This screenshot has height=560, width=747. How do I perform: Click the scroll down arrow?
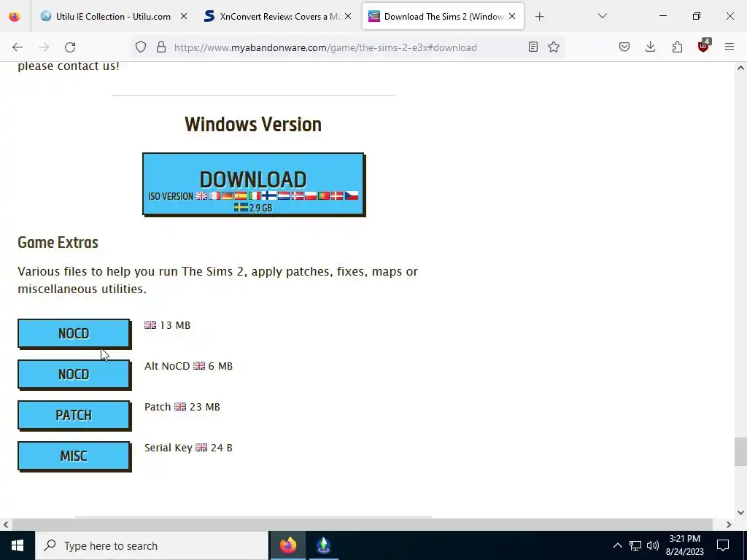click(x=740, y=513)
